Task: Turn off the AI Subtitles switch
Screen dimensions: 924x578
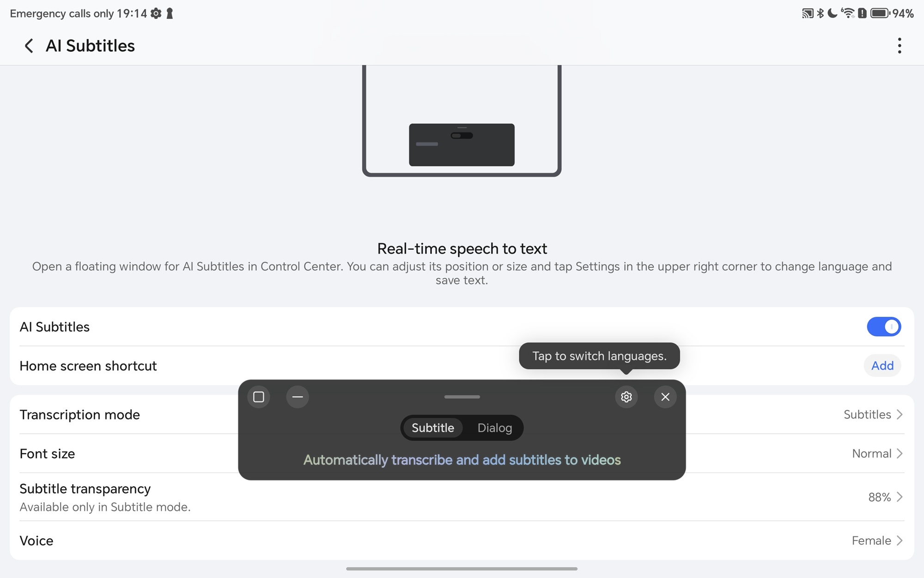Action: point(883,326)
